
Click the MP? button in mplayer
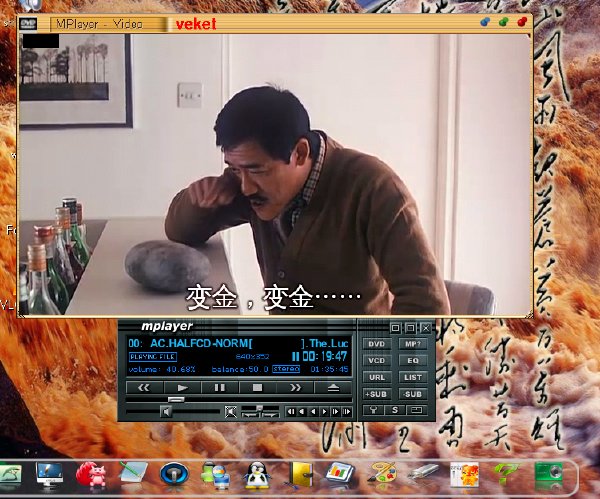[x=413, y=344]
